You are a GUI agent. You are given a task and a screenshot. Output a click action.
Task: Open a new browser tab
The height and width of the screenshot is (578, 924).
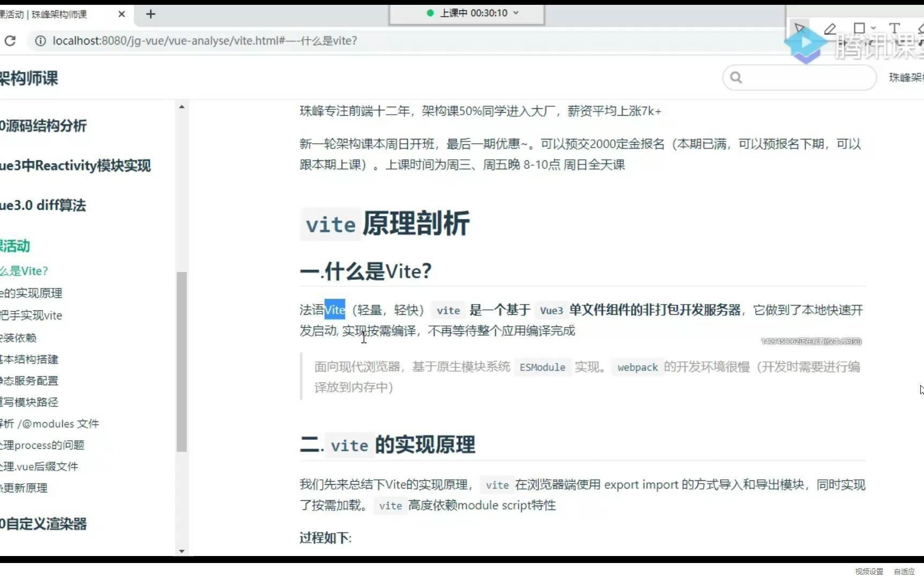(151, 14)
